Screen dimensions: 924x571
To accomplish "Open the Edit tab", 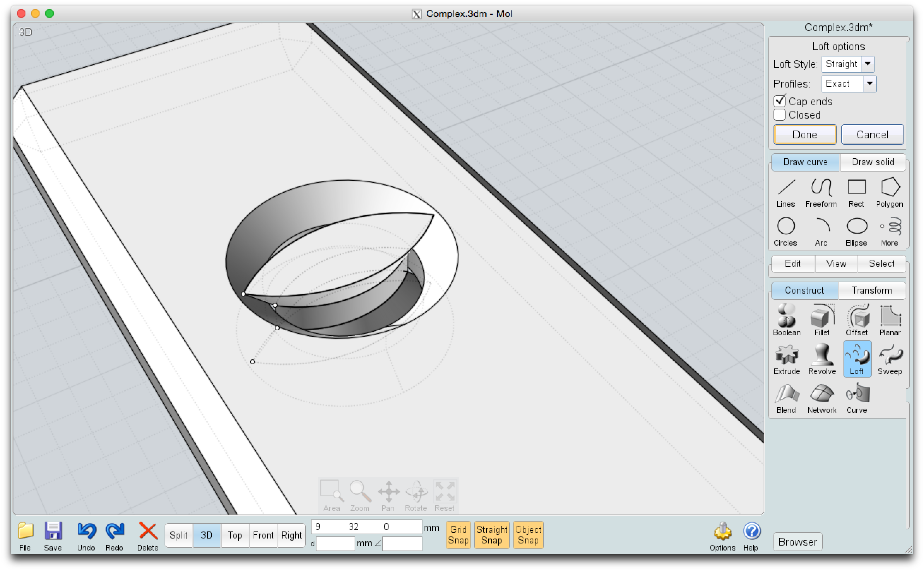I will [793, 264].
